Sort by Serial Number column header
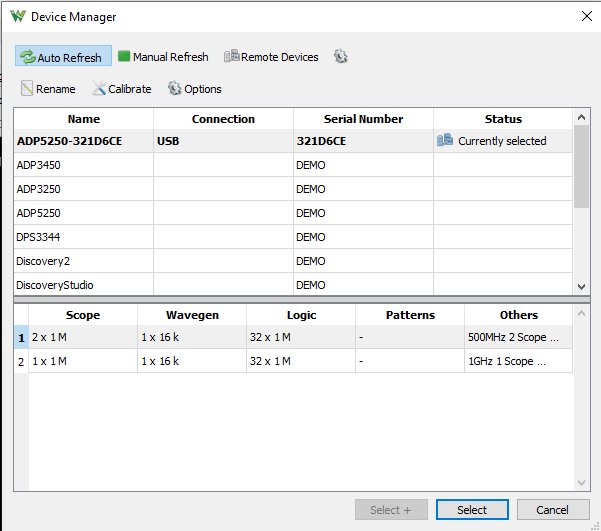 [x=363, y=119]
